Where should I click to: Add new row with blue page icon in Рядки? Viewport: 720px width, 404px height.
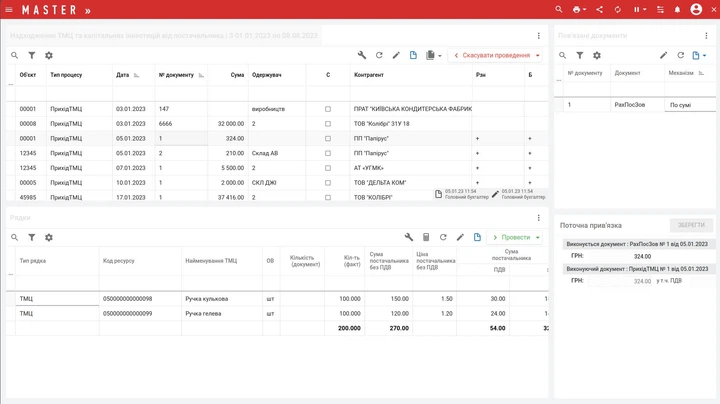click(478, 237)
